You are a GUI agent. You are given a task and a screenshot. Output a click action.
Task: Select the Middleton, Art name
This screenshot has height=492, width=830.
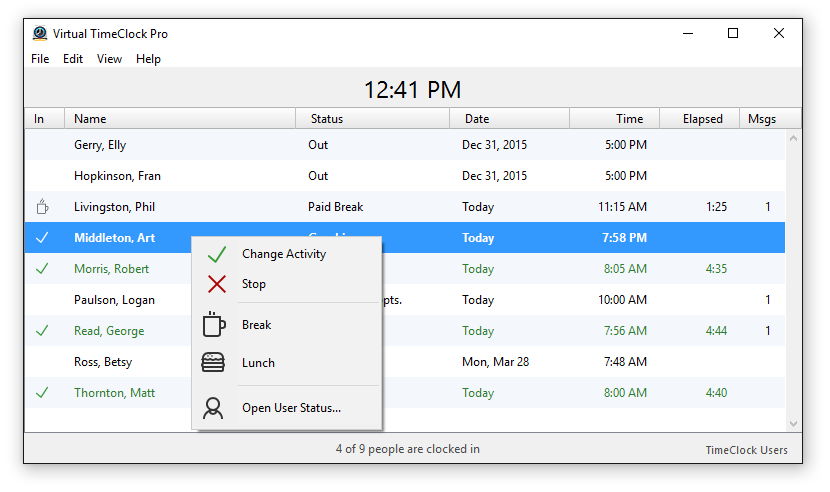point(114,238)
